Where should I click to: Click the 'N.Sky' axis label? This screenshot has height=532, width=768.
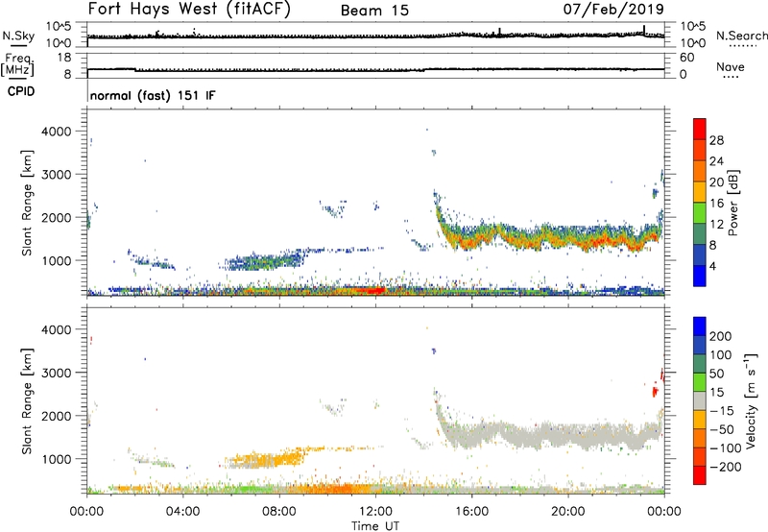click(x=18, y=36)
